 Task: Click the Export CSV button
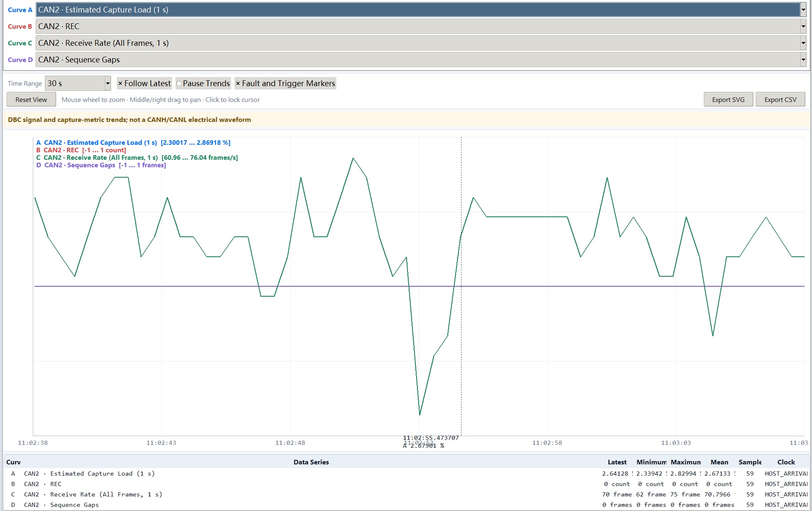(x=780, y=99)
